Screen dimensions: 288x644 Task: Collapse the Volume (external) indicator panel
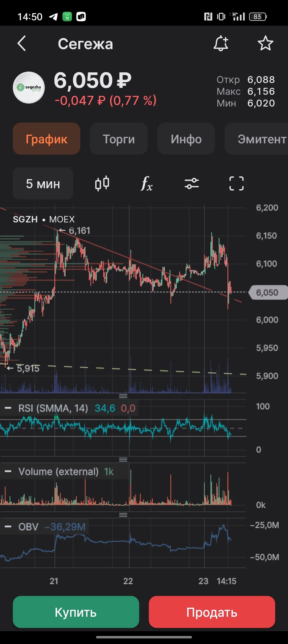coord(8,472)
